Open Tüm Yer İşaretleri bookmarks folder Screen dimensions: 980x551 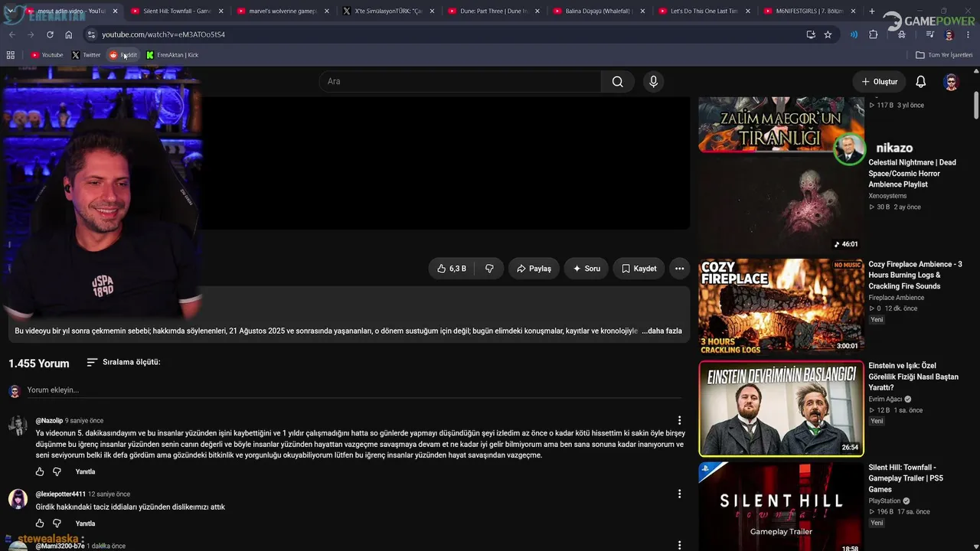point(944,55)
